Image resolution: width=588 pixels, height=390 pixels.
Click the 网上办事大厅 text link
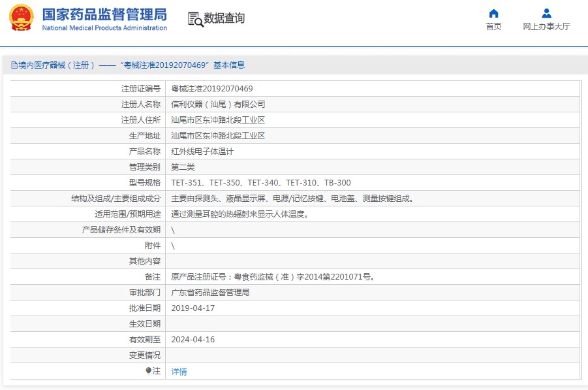tap(546, 26)
